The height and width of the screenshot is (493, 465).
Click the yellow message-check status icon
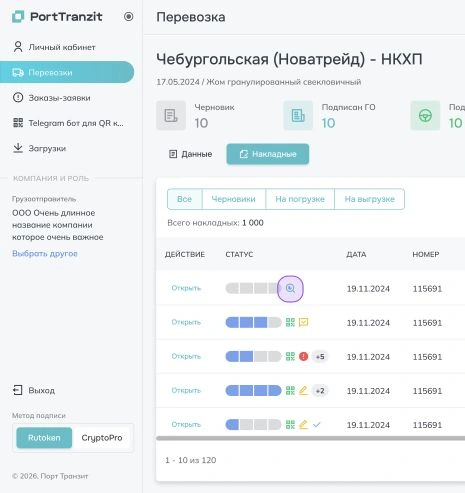[303, 322]
